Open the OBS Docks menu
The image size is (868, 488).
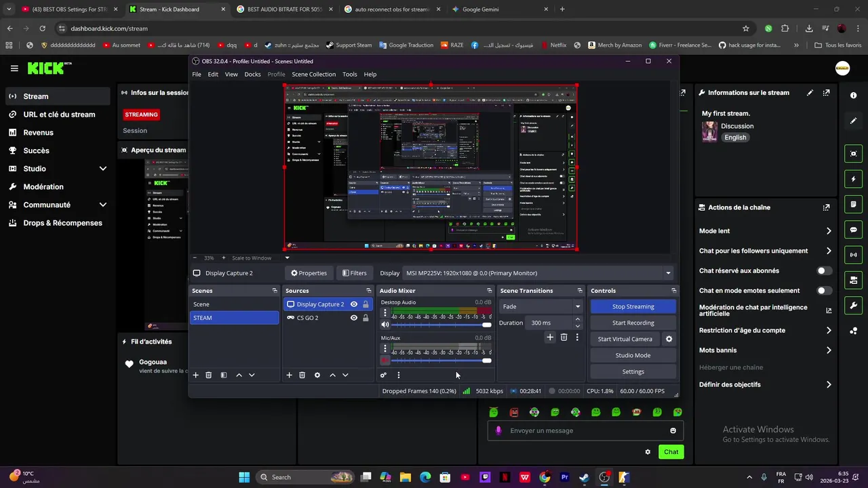[252, 75]
